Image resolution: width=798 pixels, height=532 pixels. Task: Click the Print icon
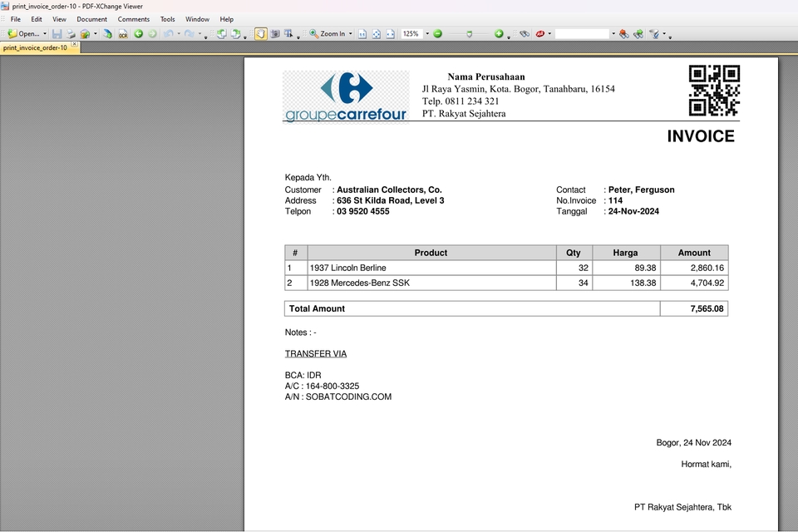71,33
